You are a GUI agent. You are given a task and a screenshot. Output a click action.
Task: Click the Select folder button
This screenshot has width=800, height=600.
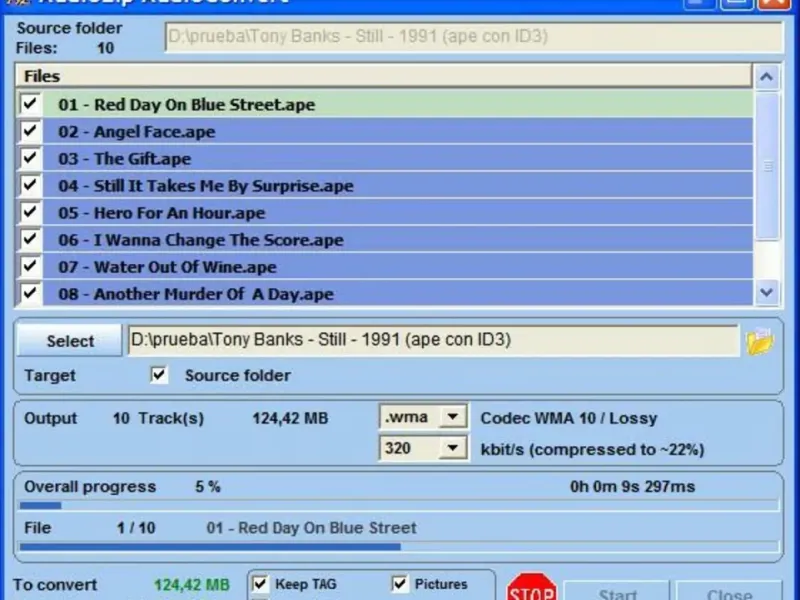click(x=70, y=340)
